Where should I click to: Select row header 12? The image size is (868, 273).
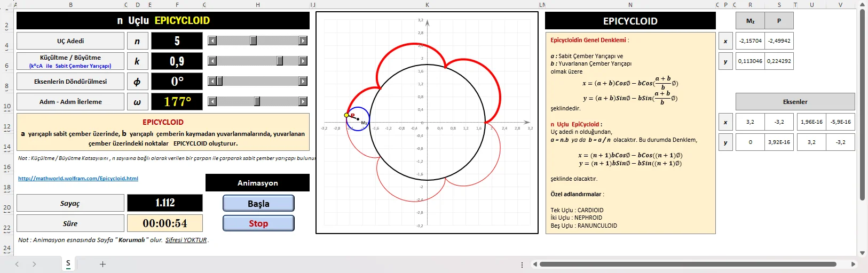[x=7, y=126]
